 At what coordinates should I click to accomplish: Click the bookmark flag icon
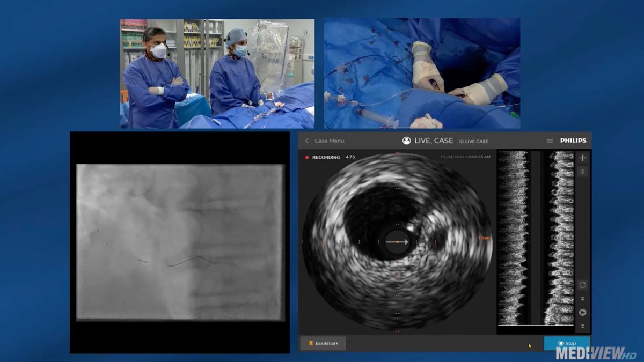click(310, 343)
